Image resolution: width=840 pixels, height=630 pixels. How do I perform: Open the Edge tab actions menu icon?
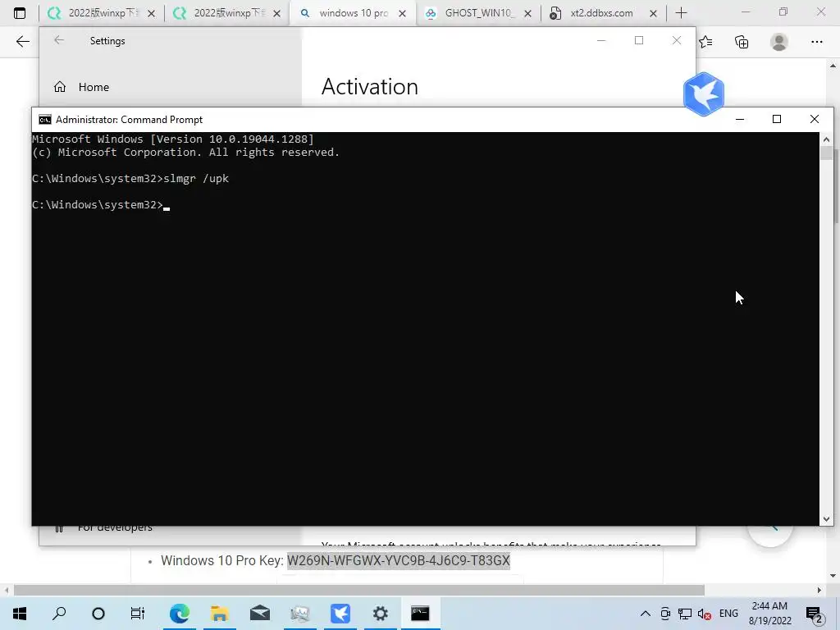pos(20,13)
